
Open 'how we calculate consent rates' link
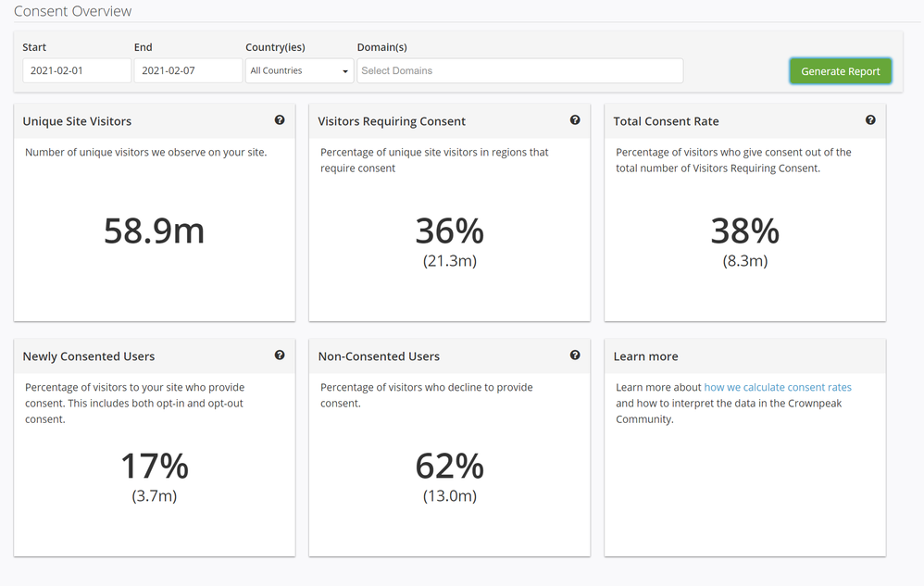click(778, 388)
